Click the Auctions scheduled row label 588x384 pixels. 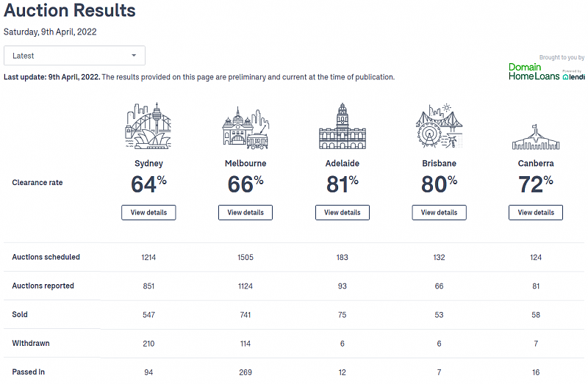point(46,257)
